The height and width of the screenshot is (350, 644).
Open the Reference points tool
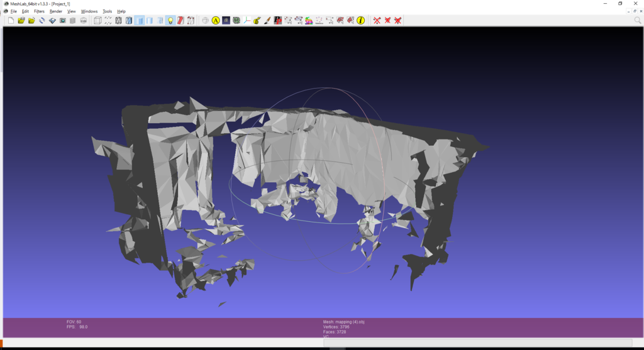319,21
